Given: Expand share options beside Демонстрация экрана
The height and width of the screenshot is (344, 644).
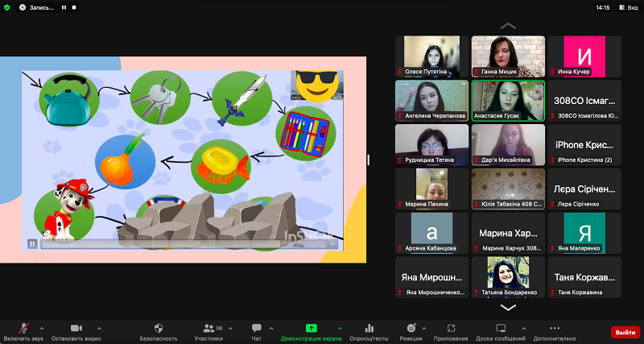Looking at the screenshot, I should point(340,328).
